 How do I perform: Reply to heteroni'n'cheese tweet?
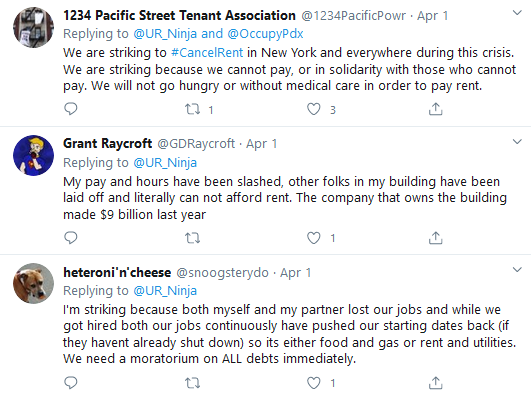(71, 383)
